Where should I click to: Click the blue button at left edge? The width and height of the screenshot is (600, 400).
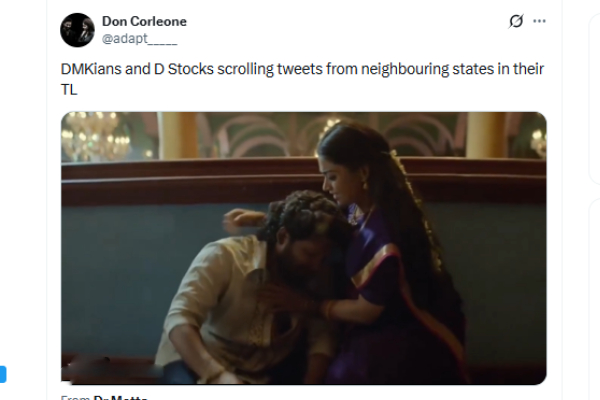3,375
